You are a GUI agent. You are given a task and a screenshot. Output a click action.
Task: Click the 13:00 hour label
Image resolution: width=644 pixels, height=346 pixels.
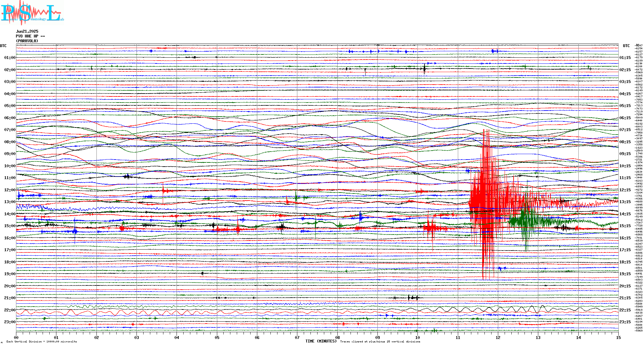10,202
